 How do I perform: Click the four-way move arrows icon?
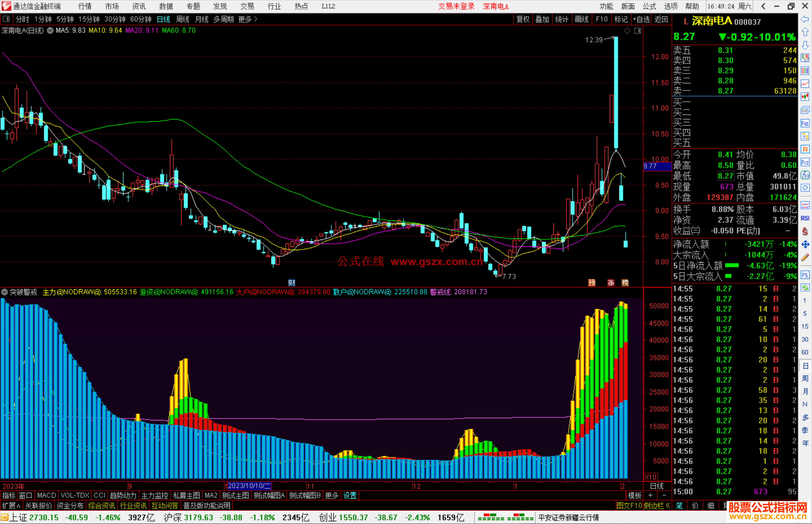[x=805, y=245]
